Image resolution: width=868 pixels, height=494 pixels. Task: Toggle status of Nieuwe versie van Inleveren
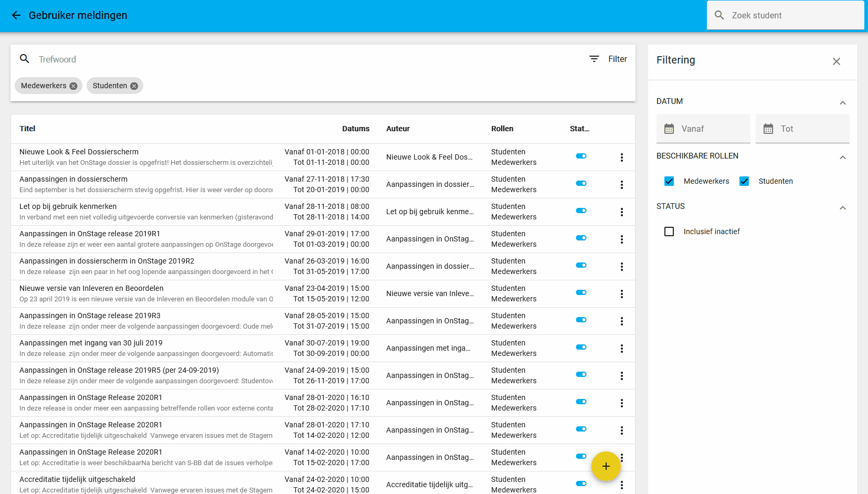pos(581,292)
